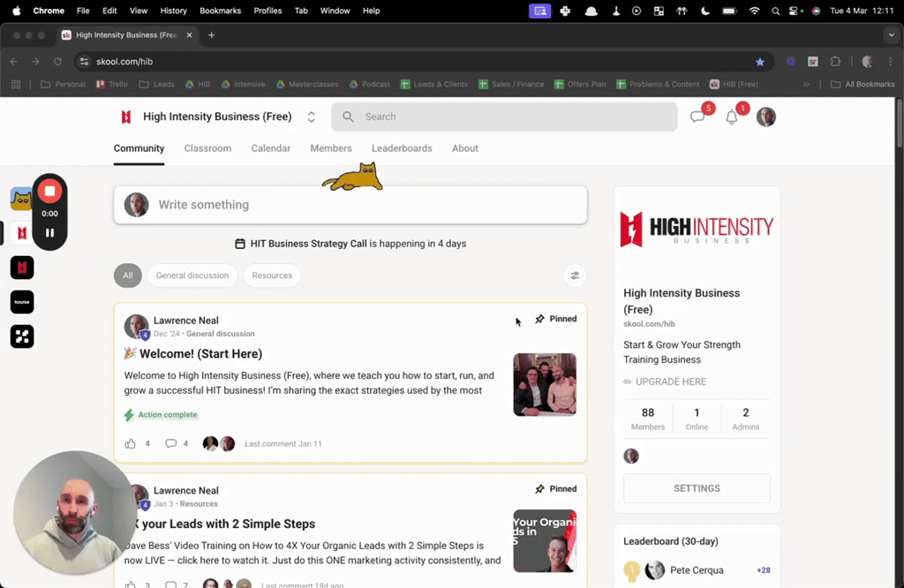Reload the skool.com/hib page

(57, 62)
